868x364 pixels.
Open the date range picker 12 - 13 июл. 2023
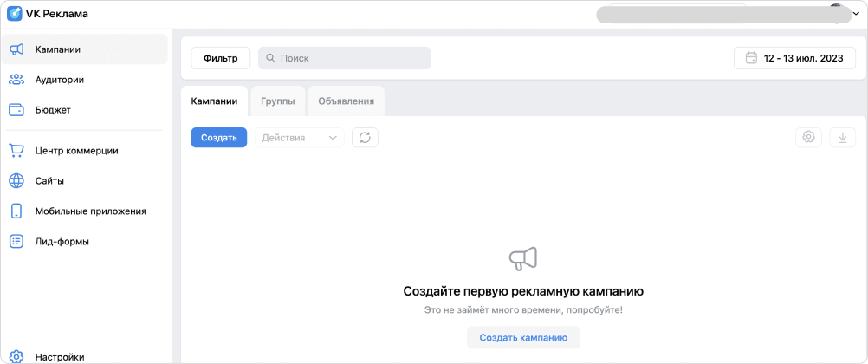coord(794,58)
